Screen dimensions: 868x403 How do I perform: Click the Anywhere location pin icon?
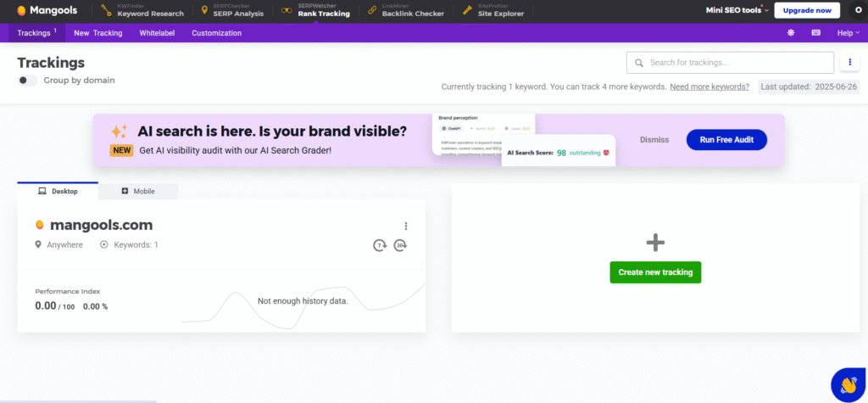click(38, 244)
